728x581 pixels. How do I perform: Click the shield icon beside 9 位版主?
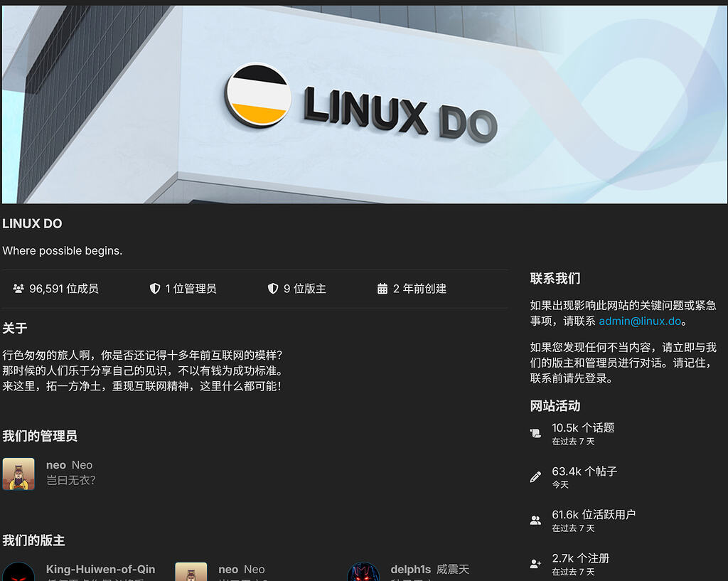coord(273,289)
